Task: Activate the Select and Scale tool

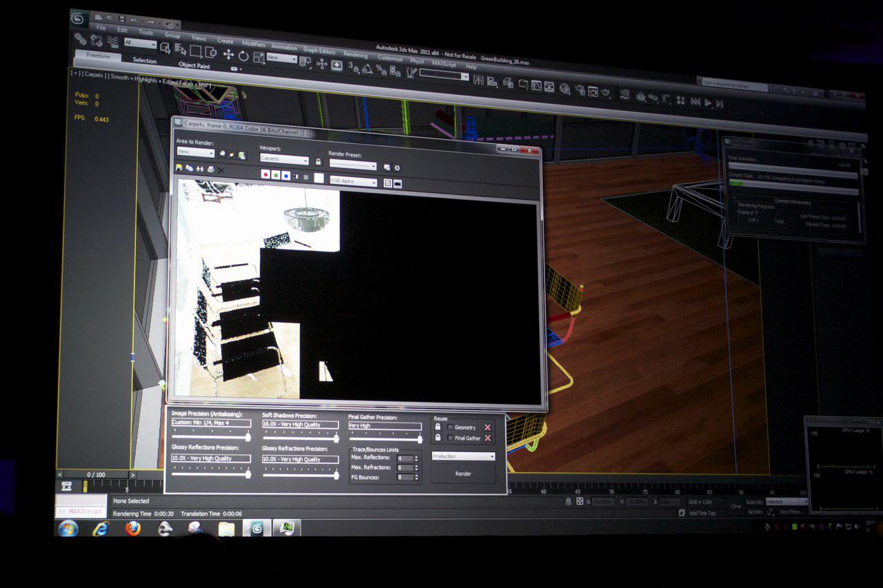Action: click(x=259, y=57)
